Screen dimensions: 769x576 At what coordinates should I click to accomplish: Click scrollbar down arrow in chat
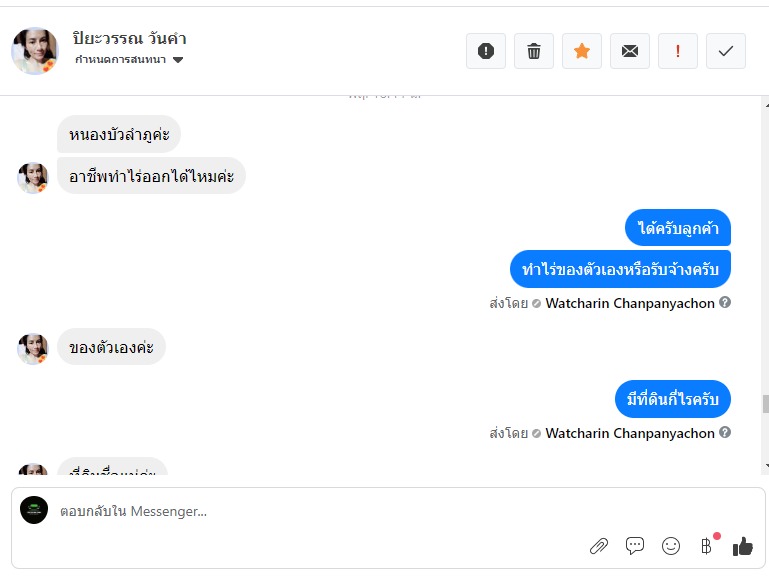(x=767, y=466)
